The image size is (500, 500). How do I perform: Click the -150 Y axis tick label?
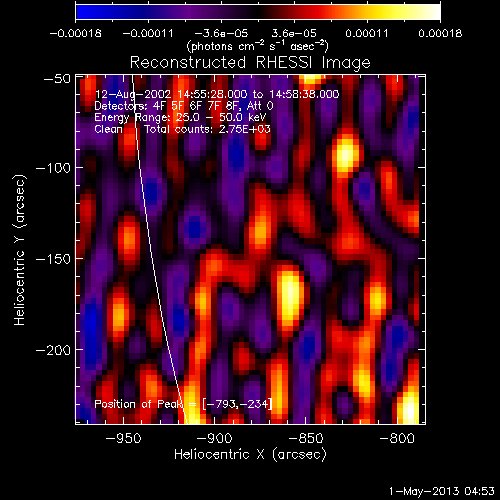pos(53,259)
